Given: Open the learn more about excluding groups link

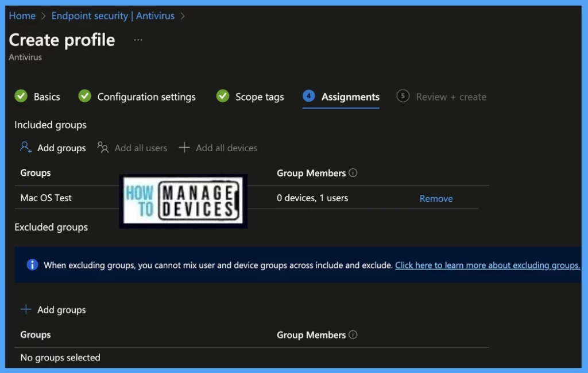Looking at the screenshot, I should [x=487, y=265].
